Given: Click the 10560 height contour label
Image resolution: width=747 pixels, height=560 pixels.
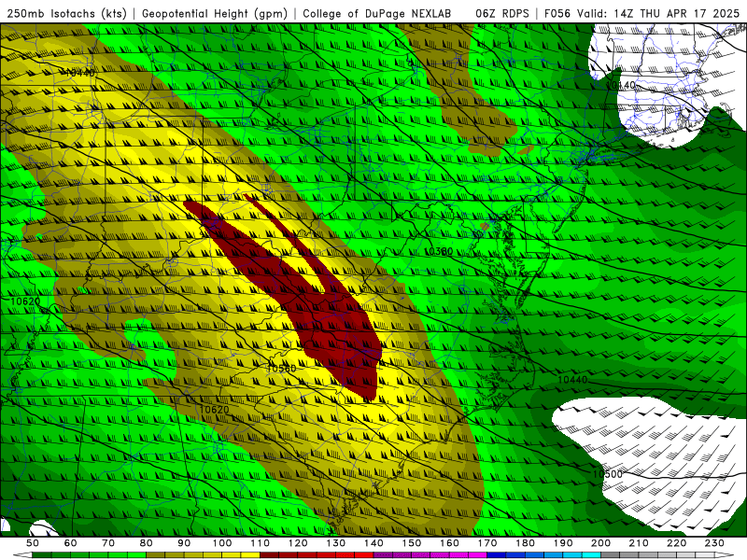Looking at the screenshot, I should 281,368.
